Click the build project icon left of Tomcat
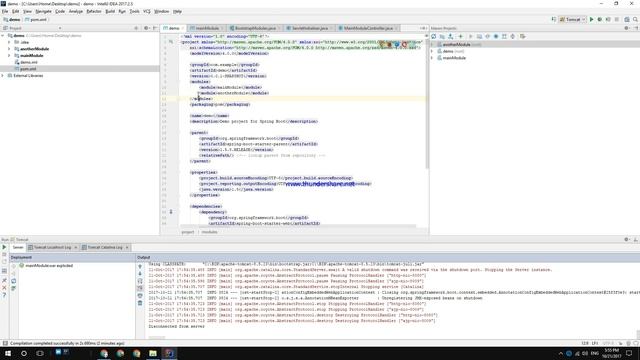Screen dimensions: 640x360 (554, 19)
